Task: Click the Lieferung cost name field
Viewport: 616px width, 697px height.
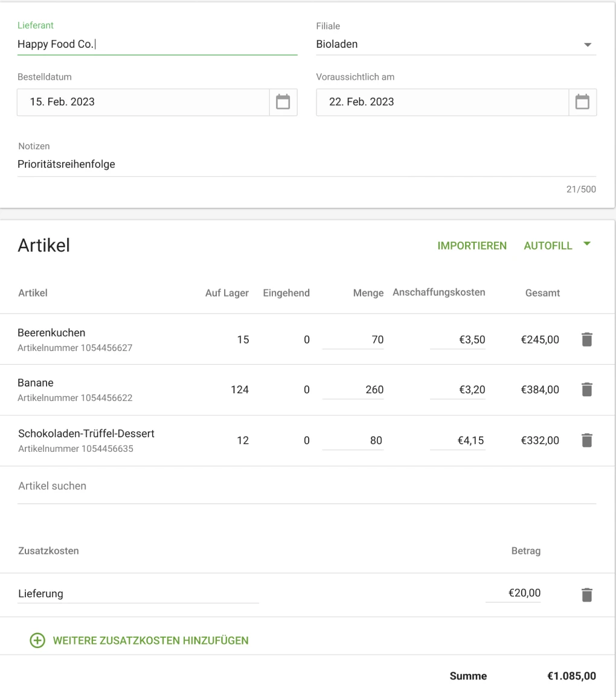Action: (138, 594)
